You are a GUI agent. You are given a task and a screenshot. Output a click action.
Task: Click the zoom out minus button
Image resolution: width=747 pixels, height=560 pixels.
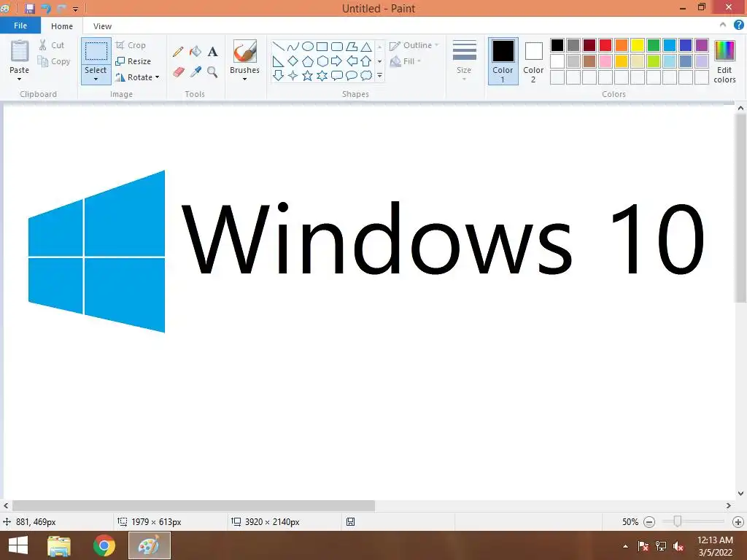click(649, 522)
